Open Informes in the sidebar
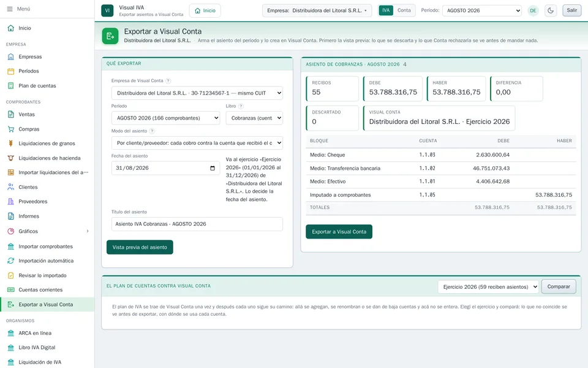This screenshot has width=588, height=368. [x=47, y=217]
